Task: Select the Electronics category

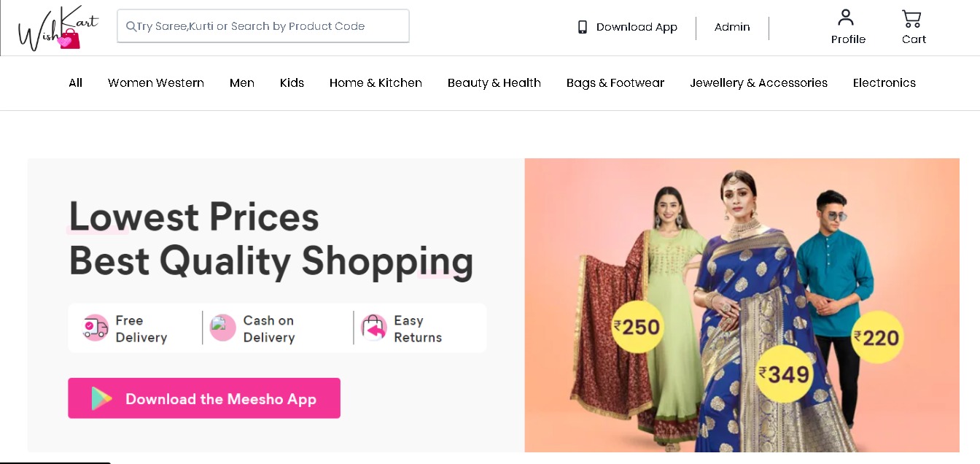Action: pos(884,82)
